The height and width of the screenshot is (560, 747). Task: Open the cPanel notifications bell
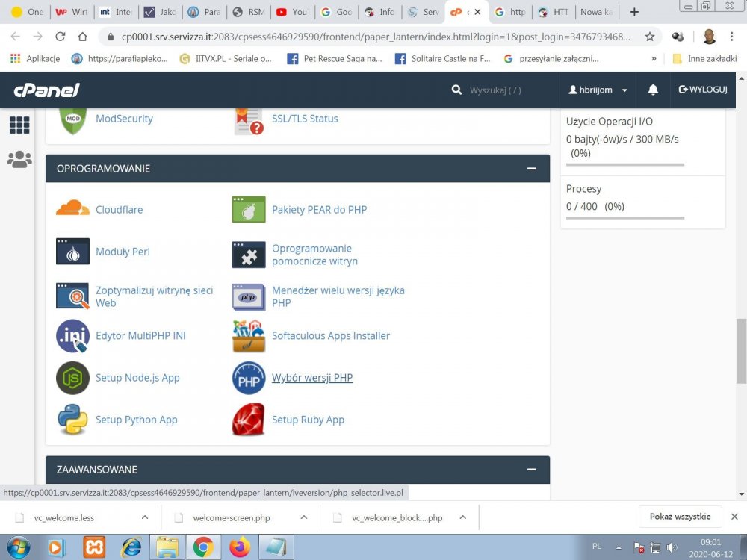[653, 90]
